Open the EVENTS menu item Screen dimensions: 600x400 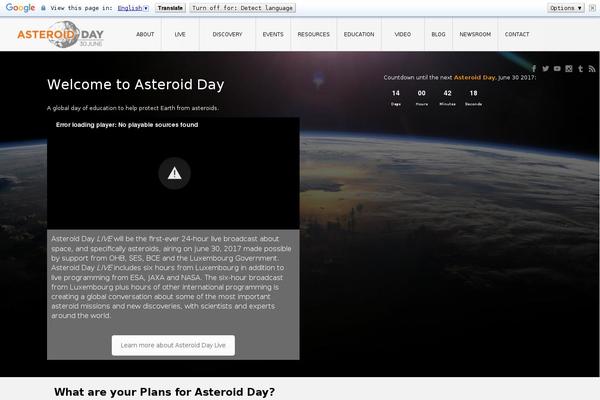tap(273, 34)
